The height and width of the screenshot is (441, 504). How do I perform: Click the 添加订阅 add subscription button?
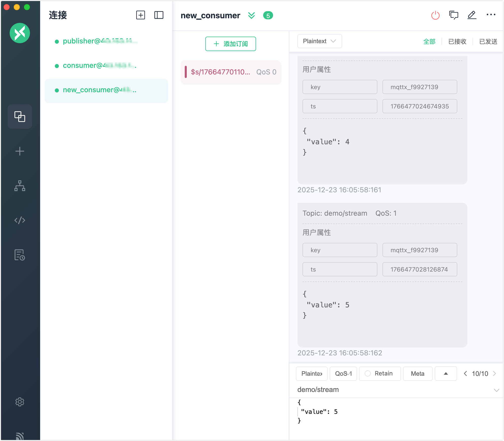tap(230, 44)
